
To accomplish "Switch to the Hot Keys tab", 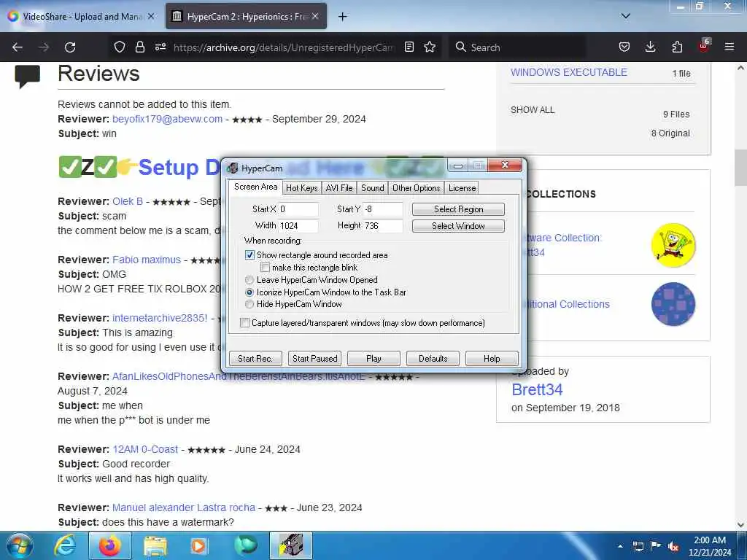I will [x=301, y=187].
